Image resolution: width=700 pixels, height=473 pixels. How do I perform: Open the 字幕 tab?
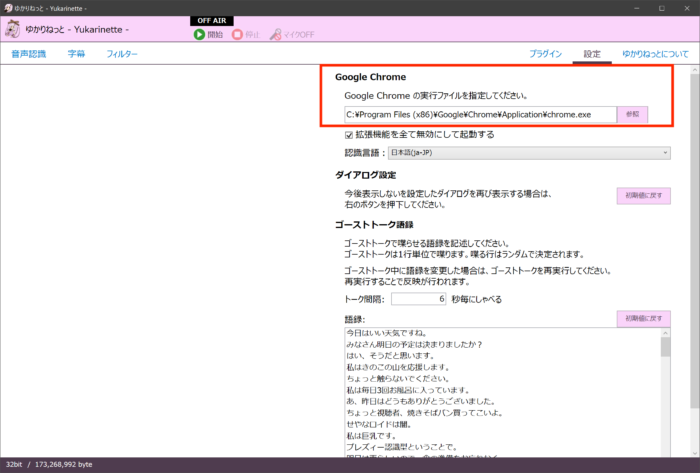pyautogui.click(x=76, y=54)
